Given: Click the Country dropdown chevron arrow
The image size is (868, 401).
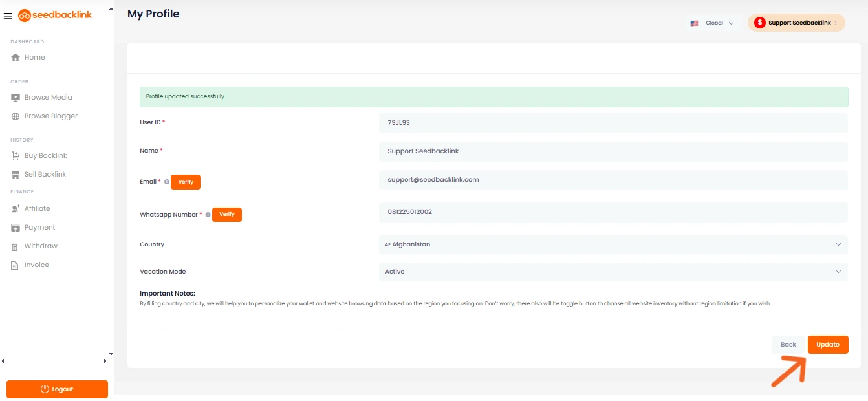Looking at the screenshot, I should pos(838,244).
